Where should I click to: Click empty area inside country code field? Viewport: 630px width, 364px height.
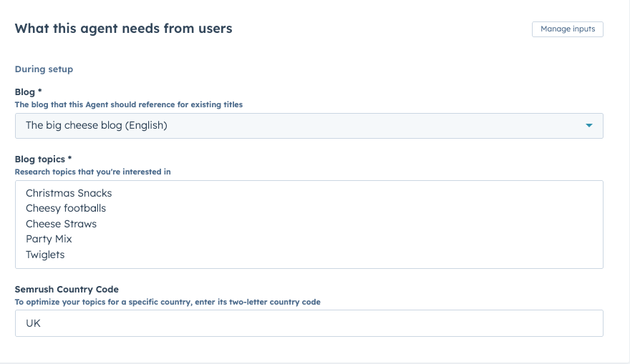358,323
